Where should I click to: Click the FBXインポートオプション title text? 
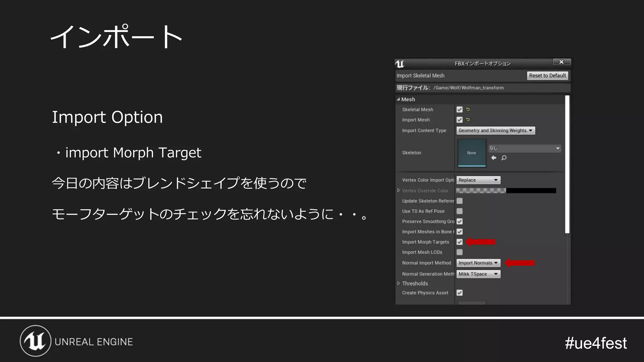tap(483, 63)
